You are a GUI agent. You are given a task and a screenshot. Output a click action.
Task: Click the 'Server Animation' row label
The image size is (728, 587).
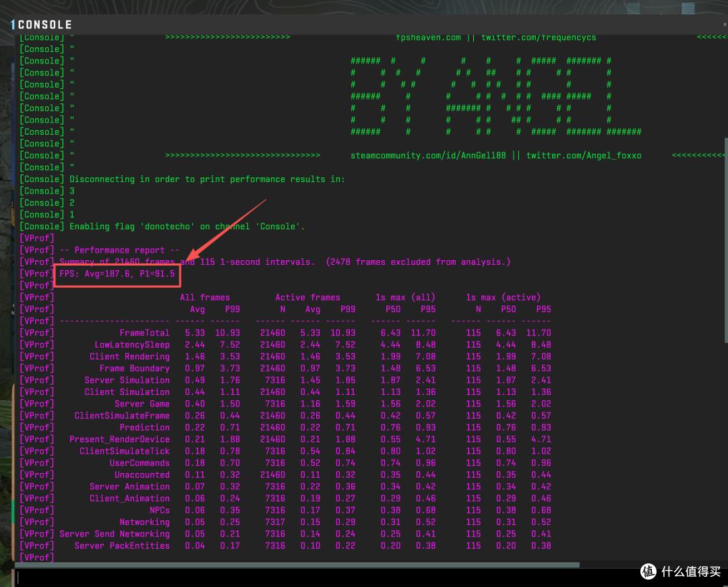pyautogui.click(x=129, y=487)
